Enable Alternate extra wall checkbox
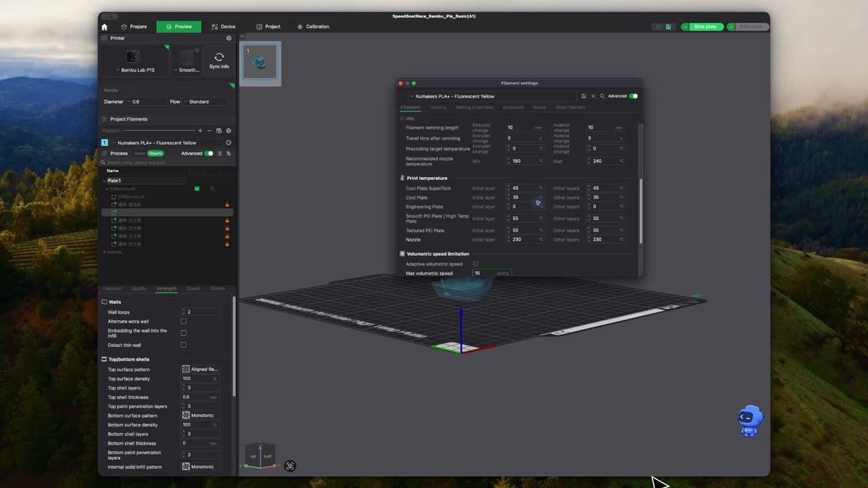The width and height of the screenshot is (868, 488). 183,321
